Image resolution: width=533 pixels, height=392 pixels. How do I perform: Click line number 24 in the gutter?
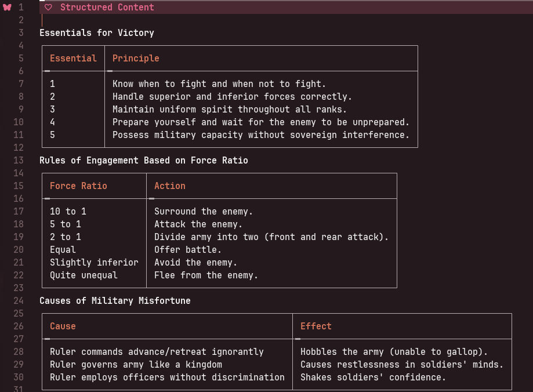[18, 301]
